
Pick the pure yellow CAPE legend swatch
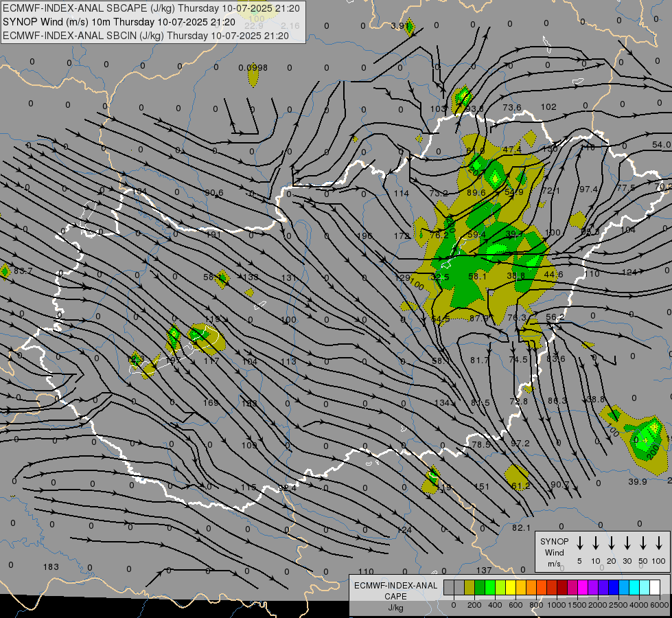511,587
